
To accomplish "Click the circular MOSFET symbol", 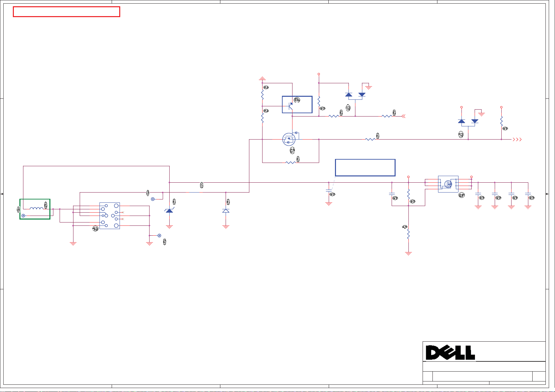I will coord(289,139).
